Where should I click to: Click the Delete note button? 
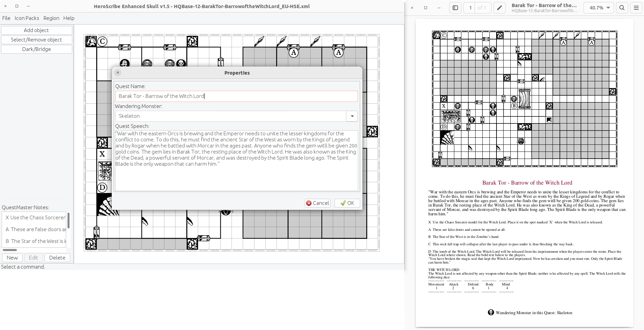[57, 258]
